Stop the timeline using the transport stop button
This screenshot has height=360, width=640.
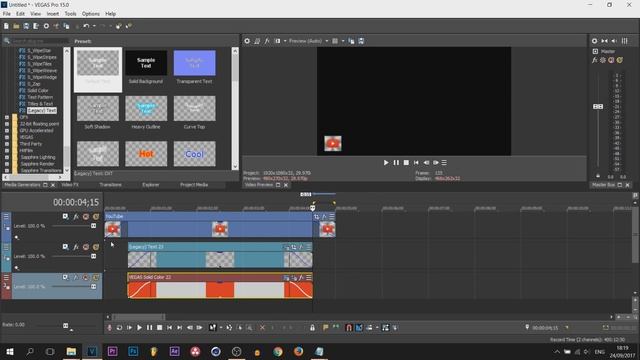click(x=160, y=327)
